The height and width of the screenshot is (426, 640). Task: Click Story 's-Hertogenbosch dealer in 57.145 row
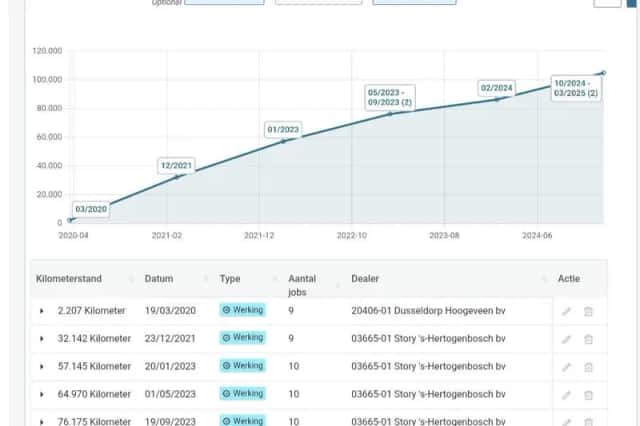(428, 366)
